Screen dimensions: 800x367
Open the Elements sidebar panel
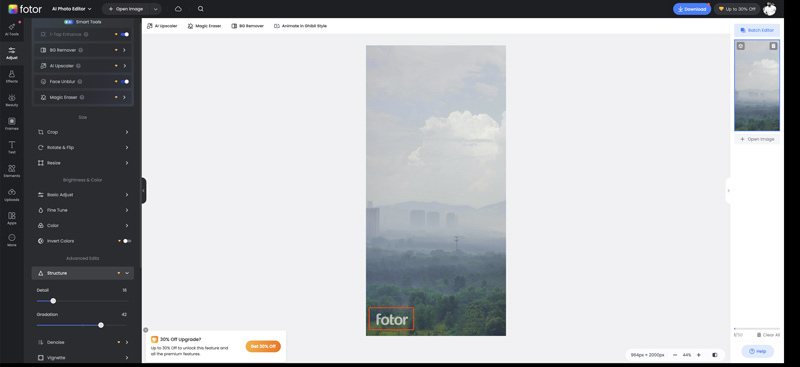point(12,171)
